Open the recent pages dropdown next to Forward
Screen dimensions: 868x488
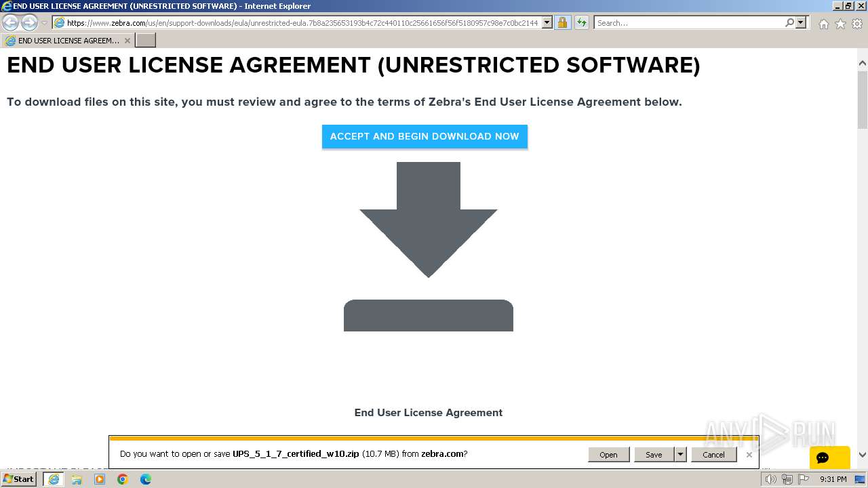click(x=44, y=23)
